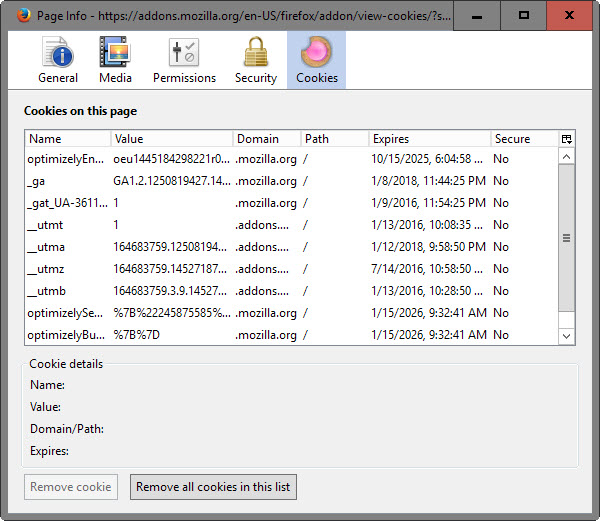
Task: Sort by the Expires column header
Action: pos(430,139)
